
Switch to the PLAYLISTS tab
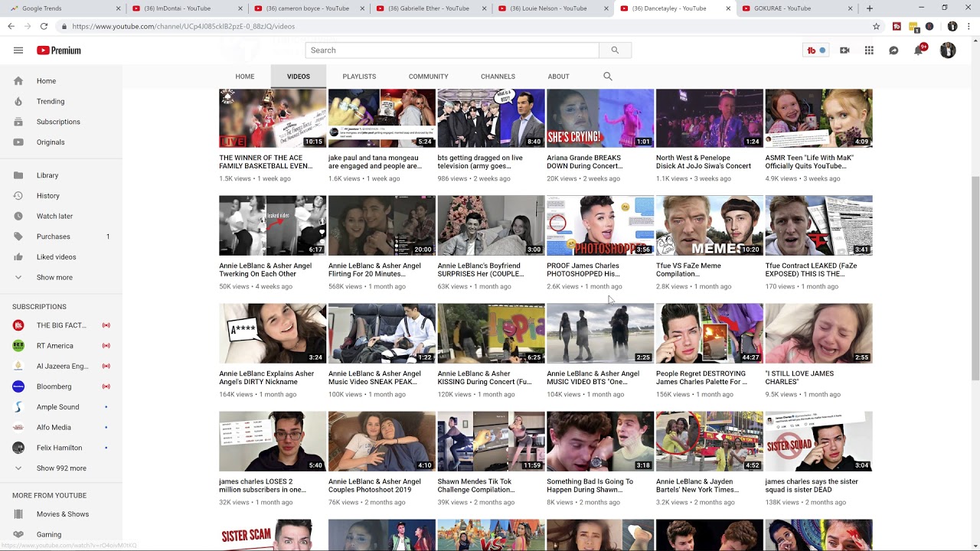[359, 77]
